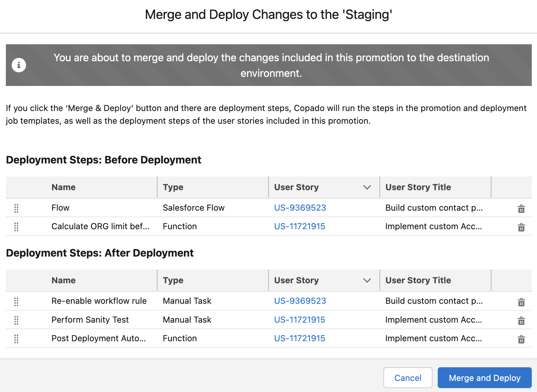537x392 pixels.
Task: Click 'Deployment Steps: Before Deployment' heading
Action: click(103, 160)
